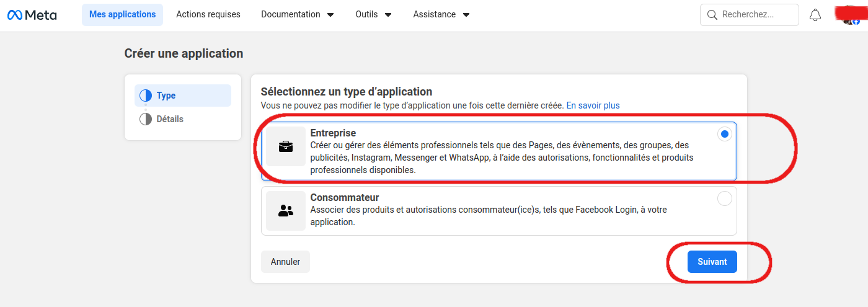Click the Suivant button

pyautogui.click(x=712, y=262)
